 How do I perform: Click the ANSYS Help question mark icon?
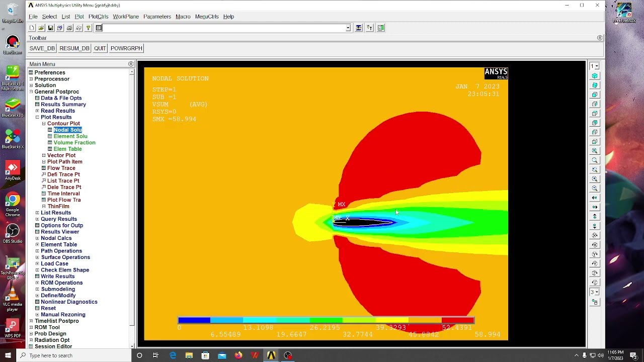(89, 28)
